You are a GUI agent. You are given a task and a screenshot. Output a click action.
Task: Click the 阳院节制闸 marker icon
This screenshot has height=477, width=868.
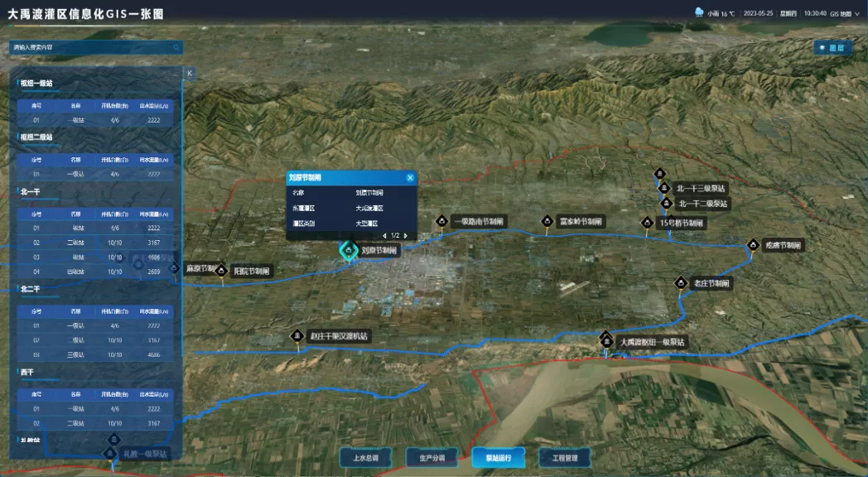221,271
